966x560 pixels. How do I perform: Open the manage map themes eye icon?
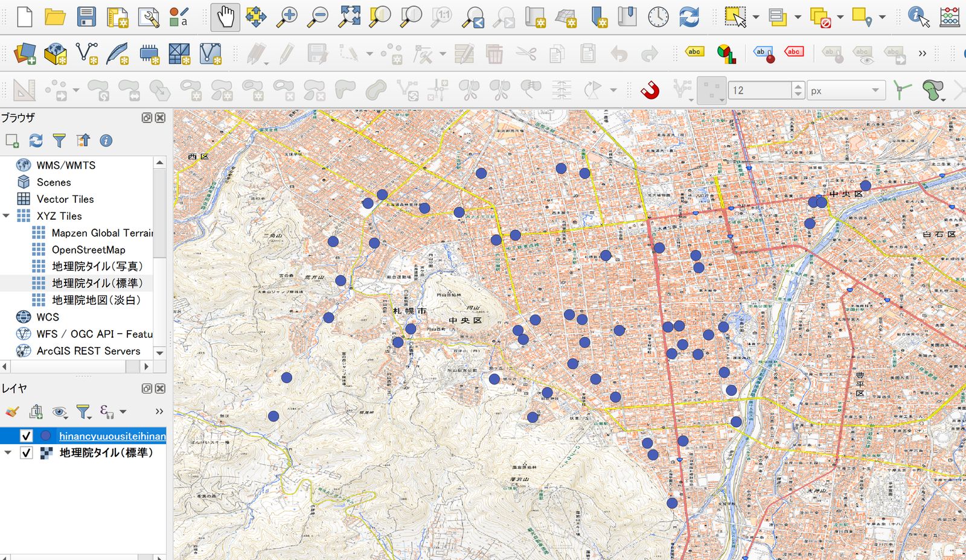tap(59, 412)
